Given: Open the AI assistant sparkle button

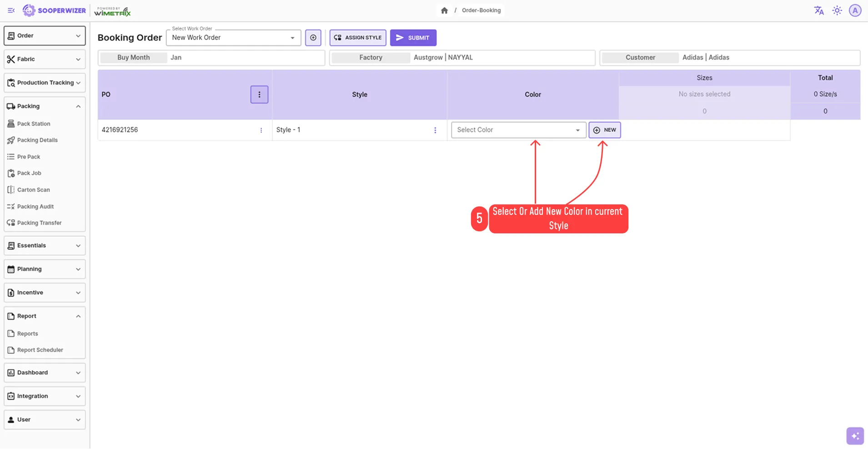Looking at the screenshot, I should pyautogui.click(x=855, y=435).
